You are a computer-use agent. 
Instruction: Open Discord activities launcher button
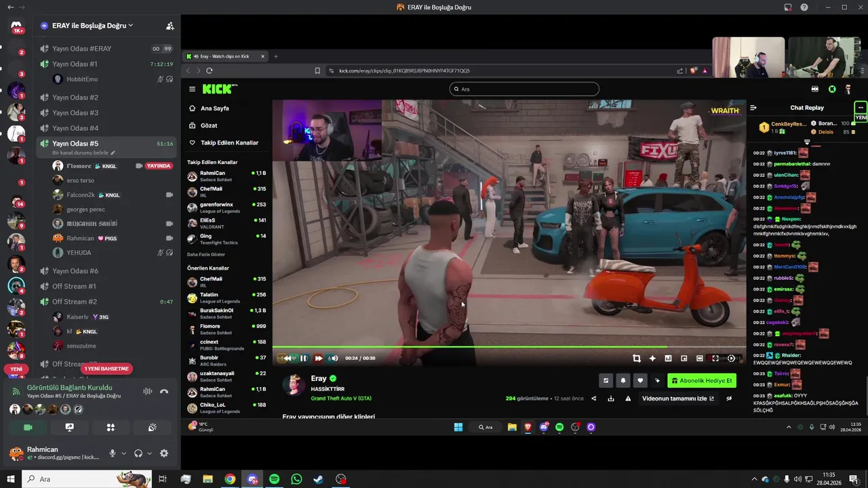pyautogui.click(x=111, y=428)
